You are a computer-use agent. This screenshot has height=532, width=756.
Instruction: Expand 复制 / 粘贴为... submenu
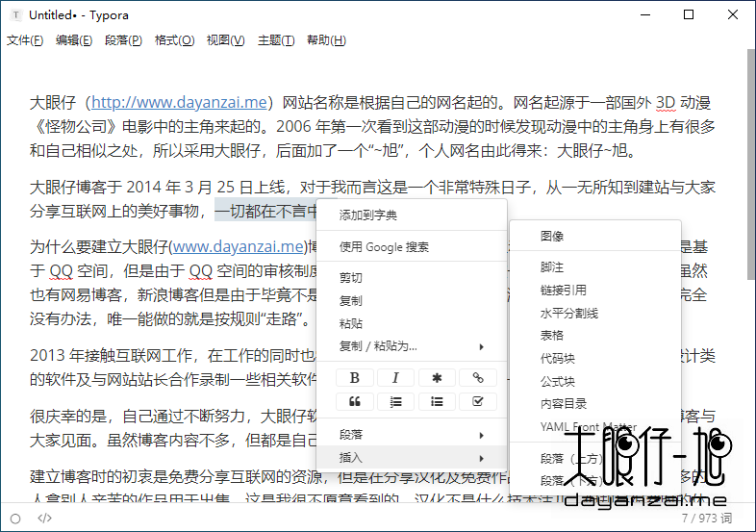[412, 346]
